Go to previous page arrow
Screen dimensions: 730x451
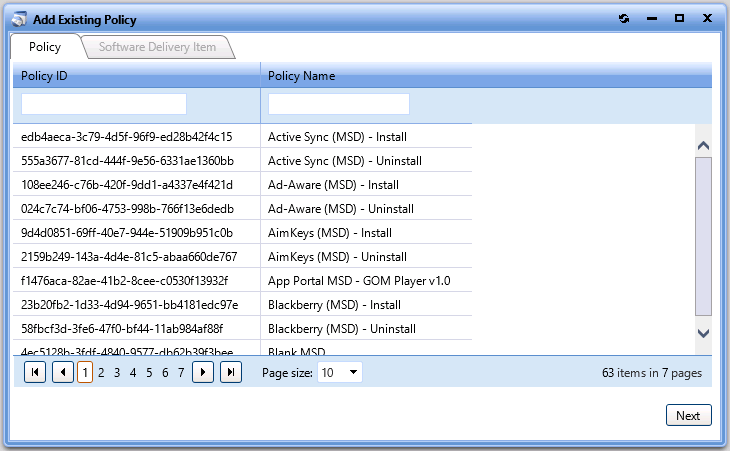(x=62, y=372)
